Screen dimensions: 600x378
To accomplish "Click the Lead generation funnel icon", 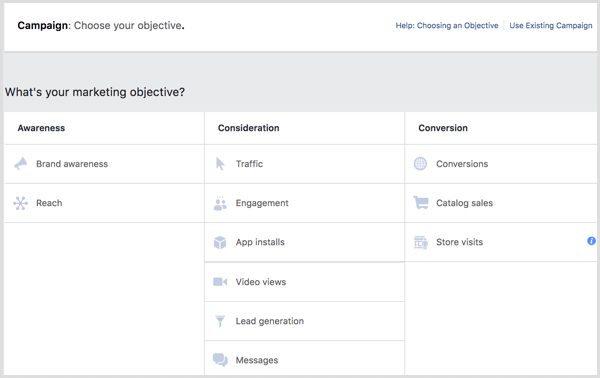I will [x=220, y=321].
